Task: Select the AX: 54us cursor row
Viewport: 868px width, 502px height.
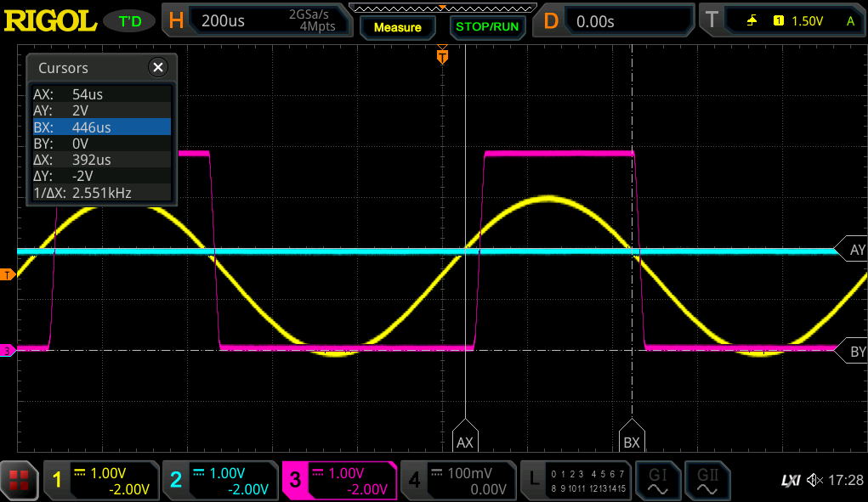Action: 102,94
